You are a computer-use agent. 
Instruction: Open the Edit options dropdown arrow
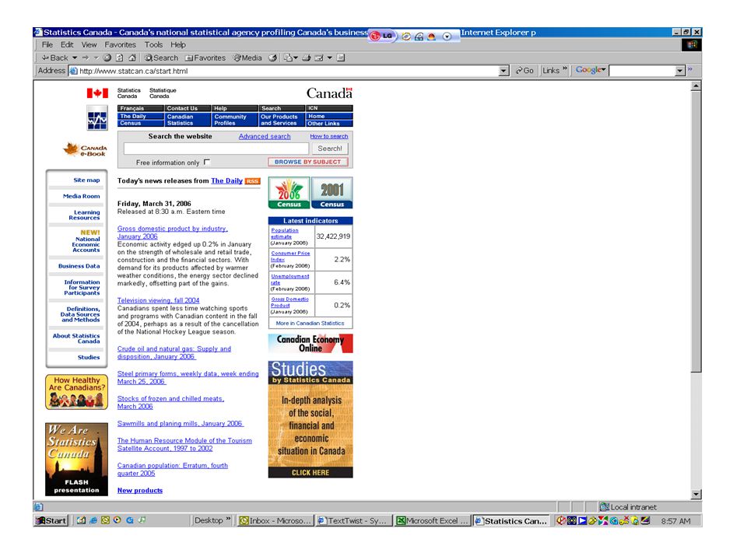[x=329, y=58]
